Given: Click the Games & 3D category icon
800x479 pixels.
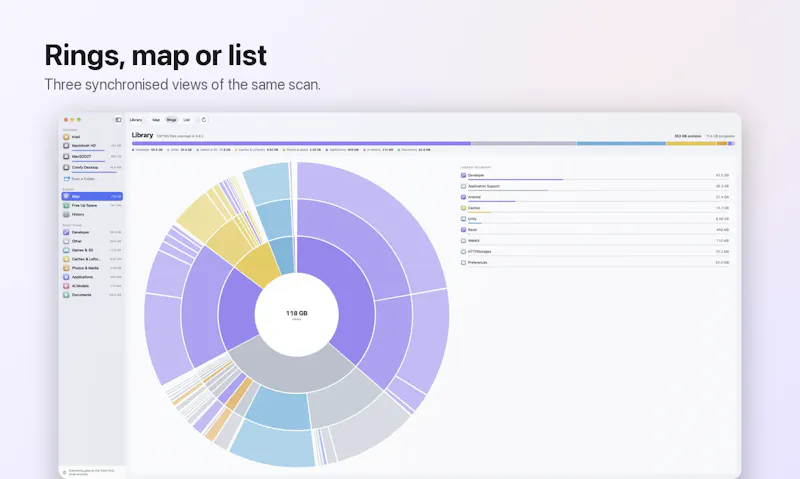Looking at the screenshot, I should tap(66, 250).
